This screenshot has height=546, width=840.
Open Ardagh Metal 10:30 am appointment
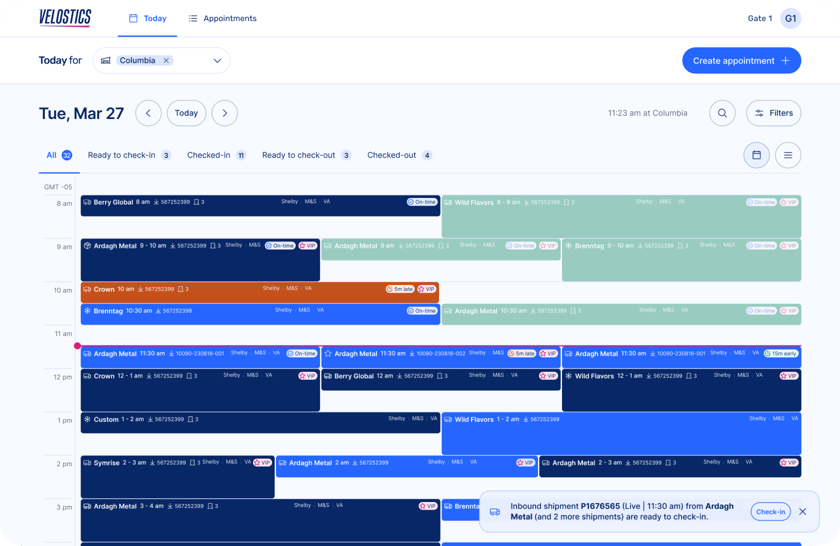[x=621, y=314]
